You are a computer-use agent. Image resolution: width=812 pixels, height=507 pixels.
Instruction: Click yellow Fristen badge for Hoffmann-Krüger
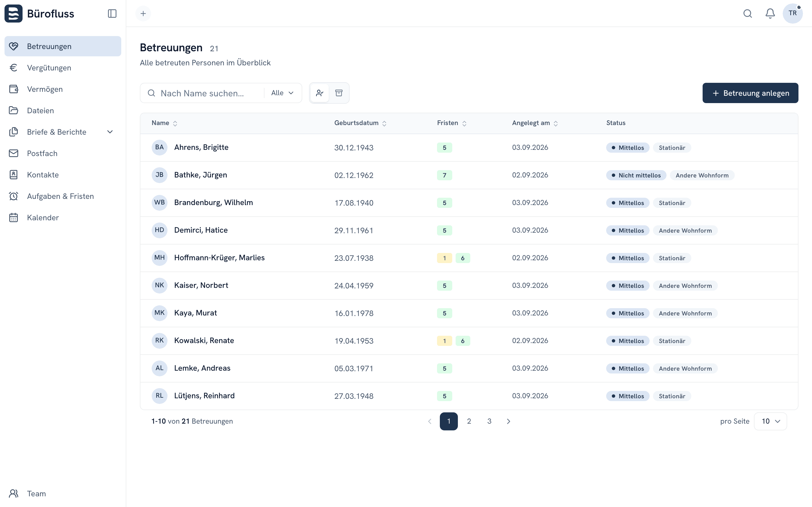pyautogui.click(x=444, y=258)
